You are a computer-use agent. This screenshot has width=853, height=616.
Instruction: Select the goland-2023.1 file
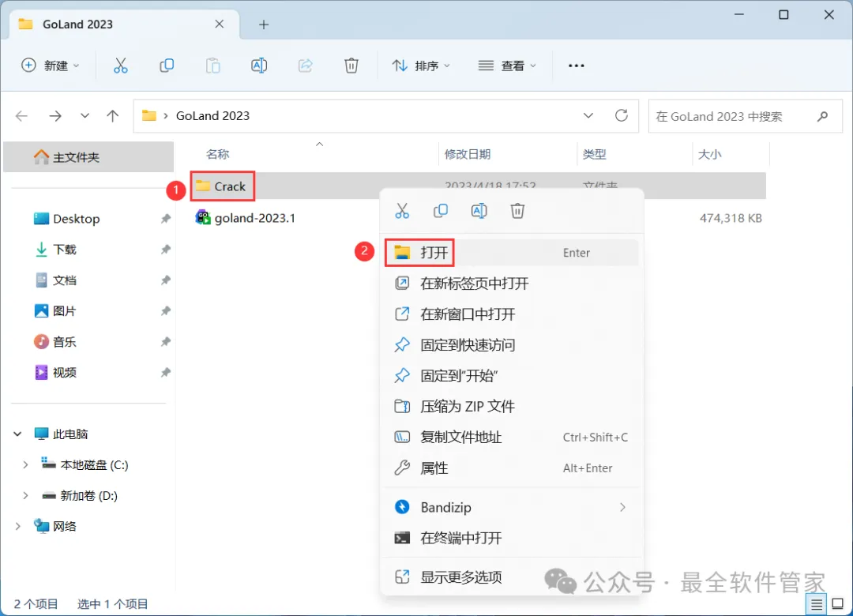click(246, 218)
